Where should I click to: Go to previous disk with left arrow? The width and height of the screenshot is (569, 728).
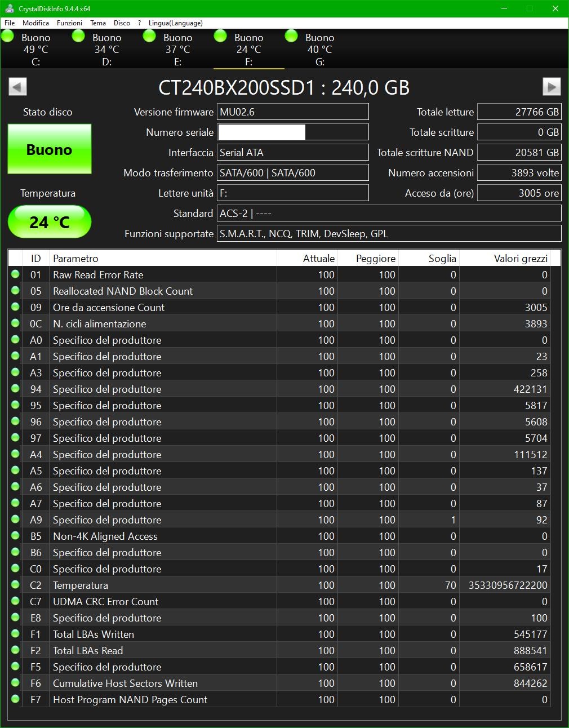(x=17, y=87)
